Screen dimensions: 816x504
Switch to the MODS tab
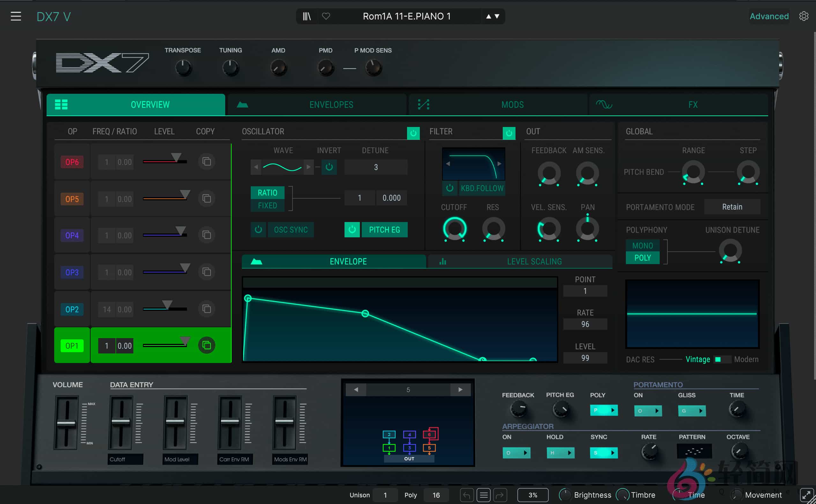point(512,104)
